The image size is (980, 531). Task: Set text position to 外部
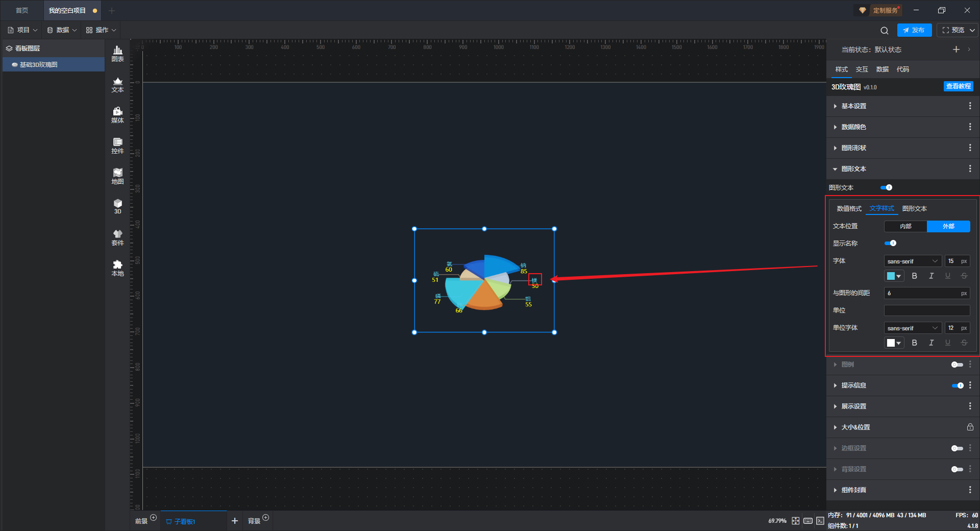tap(948, 226)
